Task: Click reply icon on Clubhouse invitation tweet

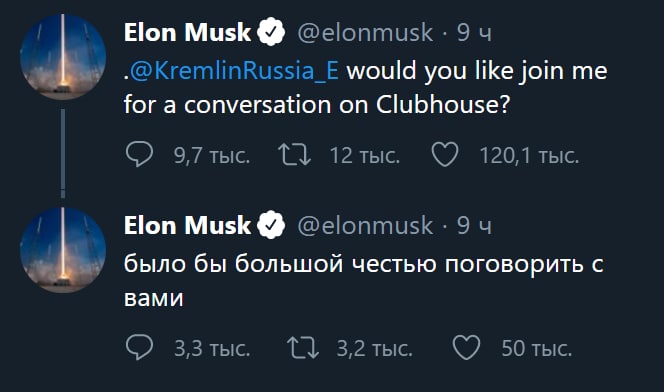Action: [139, 154]
